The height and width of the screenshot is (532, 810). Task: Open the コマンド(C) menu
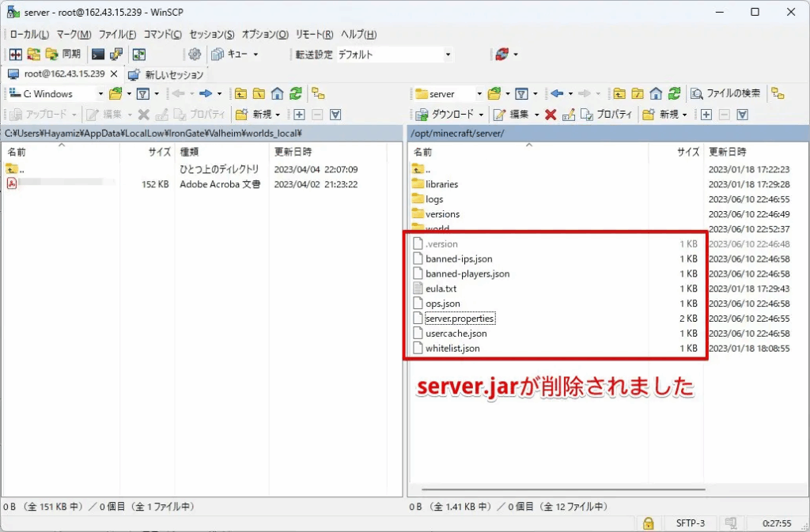click(163, 35)
